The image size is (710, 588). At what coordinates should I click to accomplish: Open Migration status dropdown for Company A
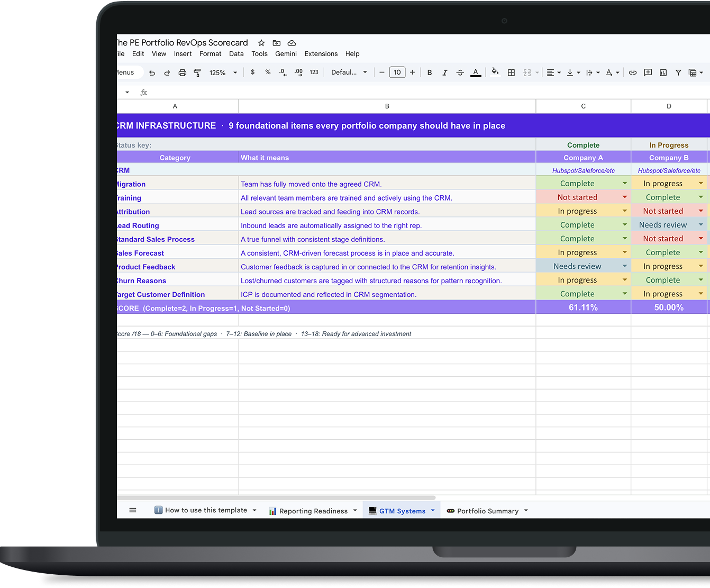[625, 183]
